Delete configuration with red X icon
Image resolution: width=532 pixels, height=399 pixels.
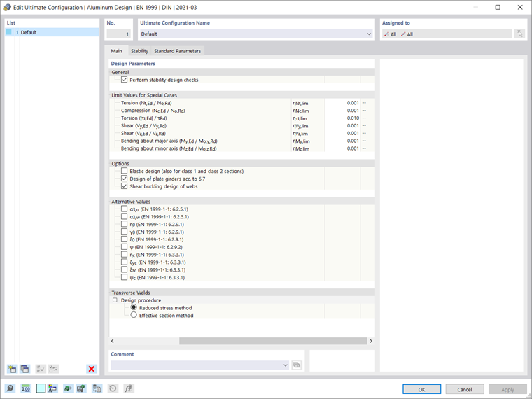point(92,369)
